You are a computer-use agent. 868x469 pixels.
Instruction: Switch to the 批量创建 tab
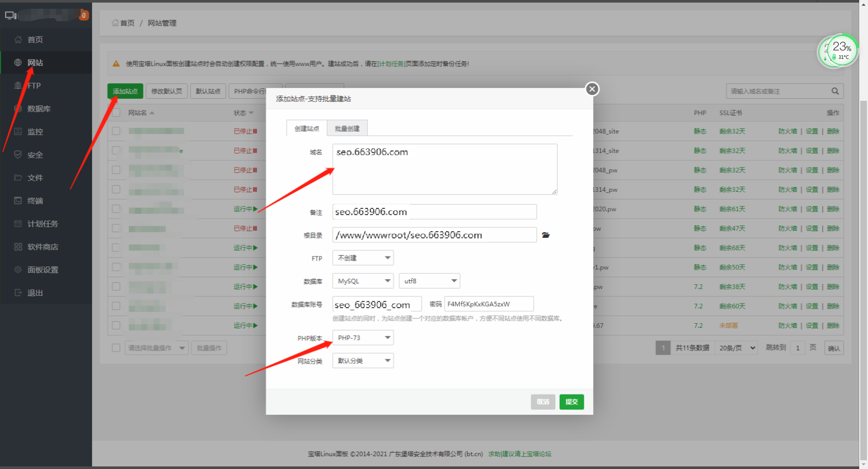coord(347,128)
